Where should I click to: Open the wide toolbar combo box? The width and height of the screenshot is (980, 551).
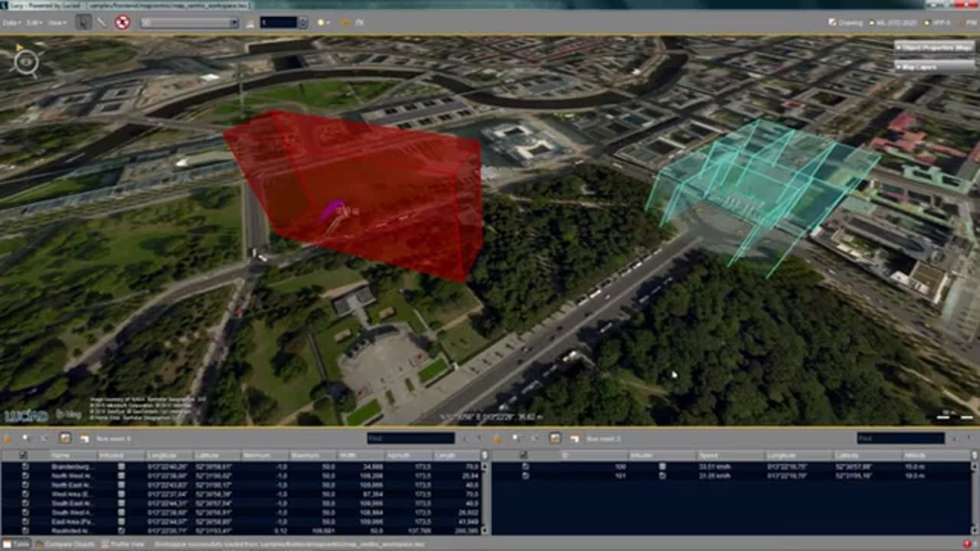[190, 23]
